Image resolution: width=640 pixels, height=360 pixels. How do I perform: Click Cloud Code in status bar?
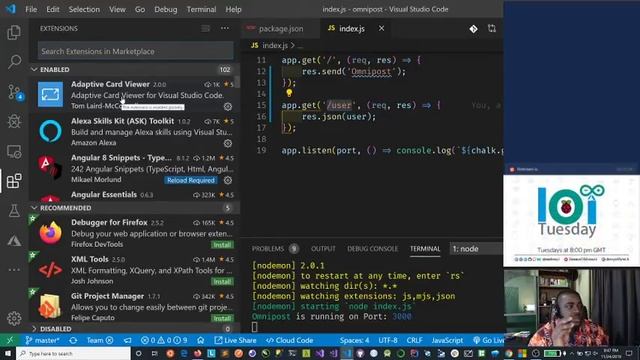click(289, 340)
